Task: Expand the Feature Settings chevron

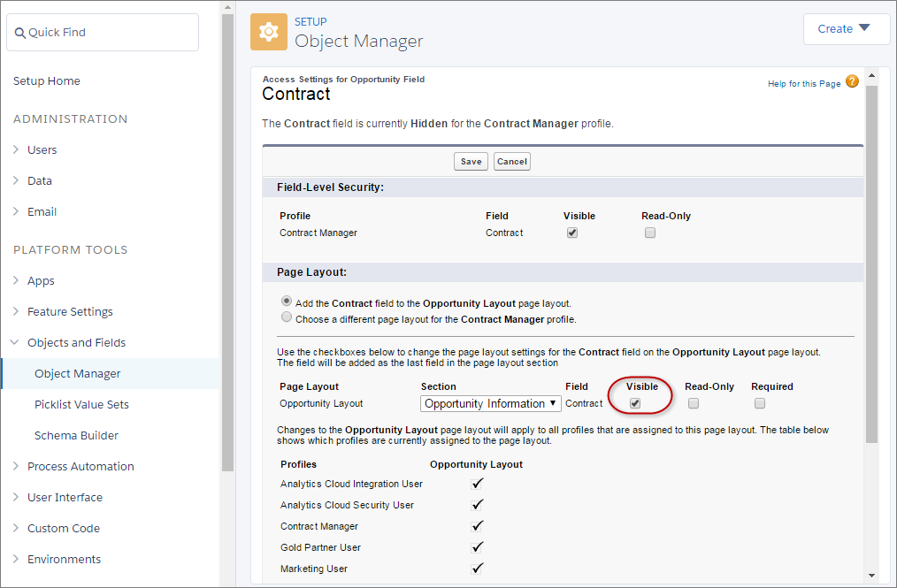Action: tap(16, 311)
